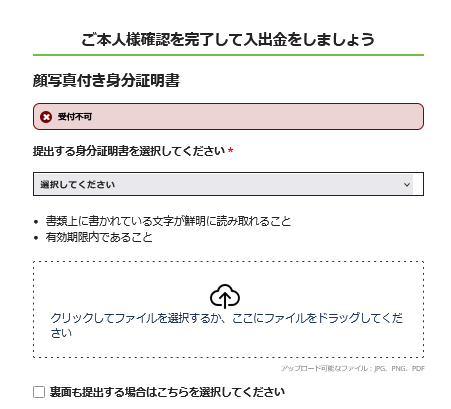Click the bullet dot before 有効期限内であること

click(36, 238)
